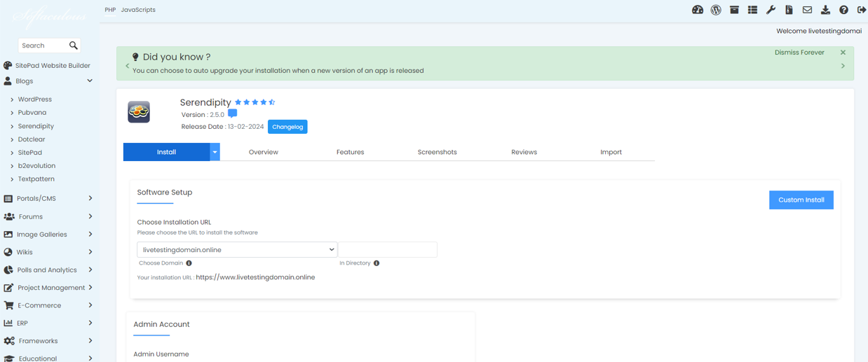Click the Custom Install button
The width and height of the screenshot is (868, 362).
(801, 200)
